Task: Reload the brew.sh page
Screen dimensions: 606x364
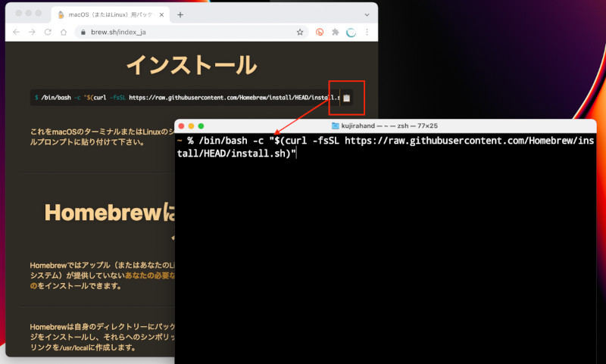Action: [48, 32]
